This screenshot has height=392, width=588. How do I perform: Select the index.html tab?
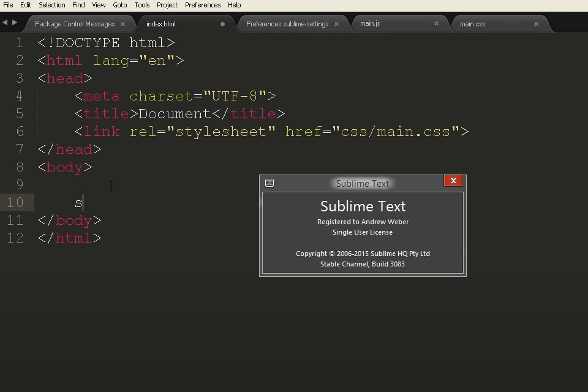click(x=160, y=24)
